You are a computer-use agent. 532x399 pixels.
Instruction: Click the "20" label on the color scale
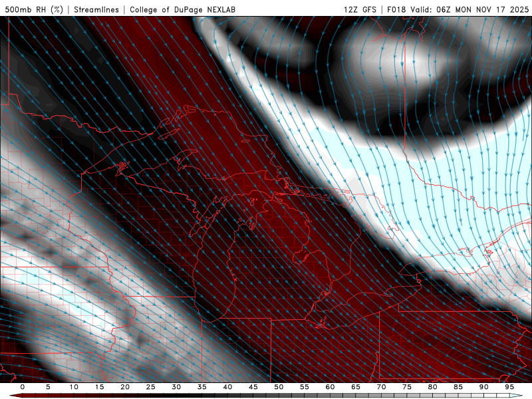coord(125,387)
